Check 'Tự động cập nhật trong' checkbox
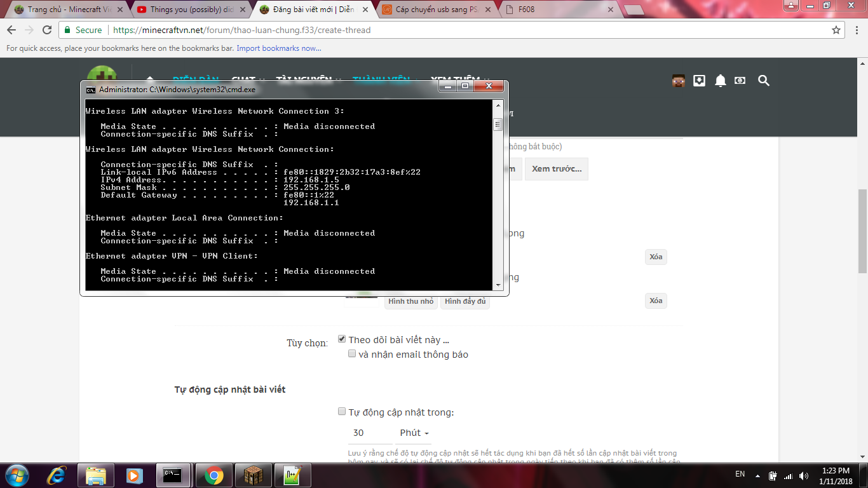868x488 pixels. coord(342,412)
